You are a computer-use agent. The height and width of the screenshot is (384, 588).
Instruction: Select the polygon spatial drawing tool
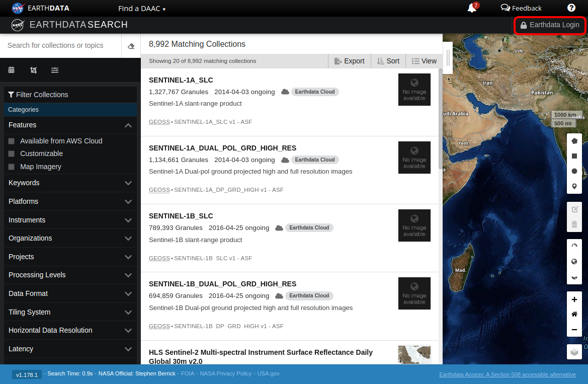pos(574,141)
